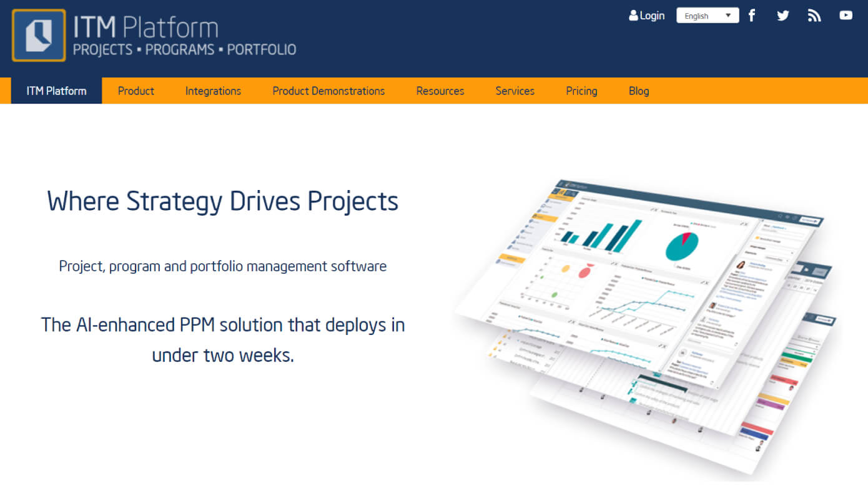Open the YouTube channel icon
The height and width of the screenshot is (500, 868).
tap(846, 16)
